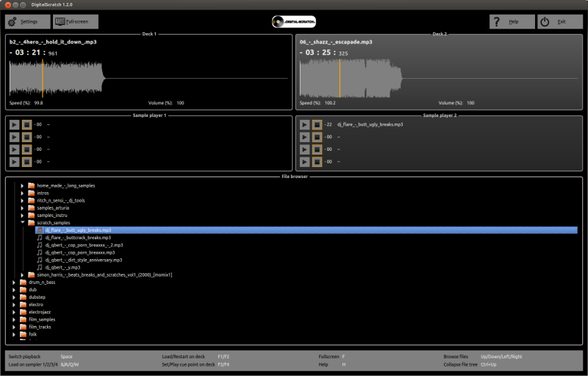The width and height of the screenshot is (588, 376).
Task: Play fourth sample slot in Sample player 1
Action: pyautogui.click(x=14, y=162)
